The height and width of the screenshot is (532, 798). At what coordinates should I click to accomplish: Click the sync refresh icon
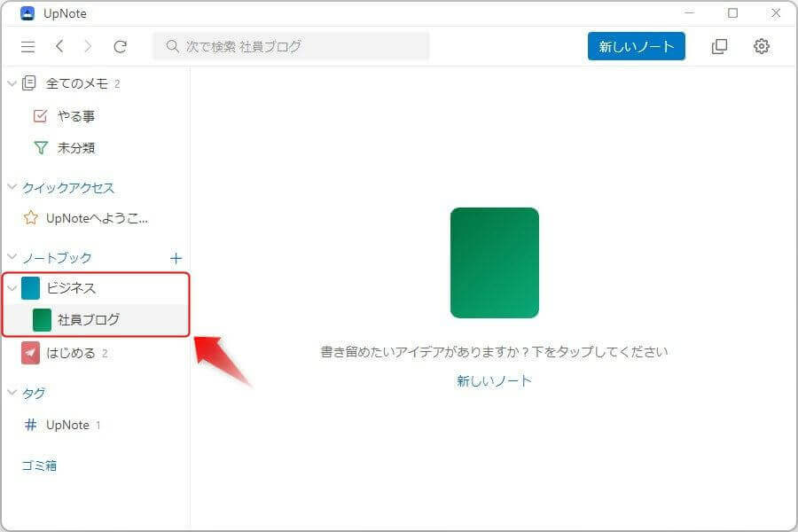point(120,47)
